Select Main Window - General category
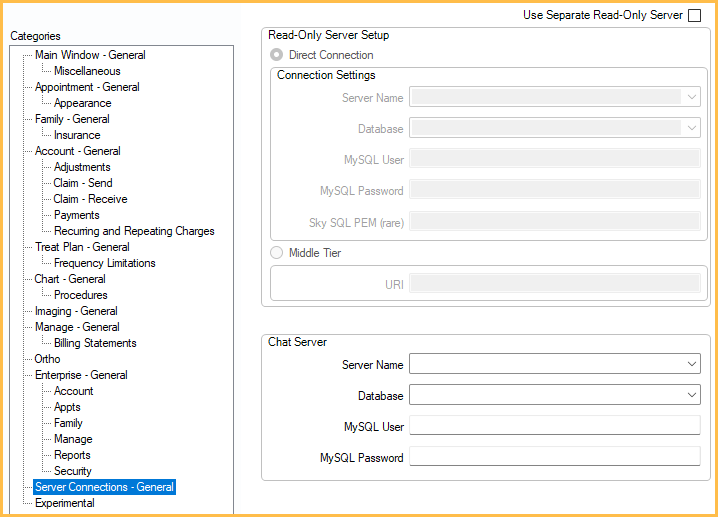The height and width of the screenshot is (517, 718). (90, 55)
